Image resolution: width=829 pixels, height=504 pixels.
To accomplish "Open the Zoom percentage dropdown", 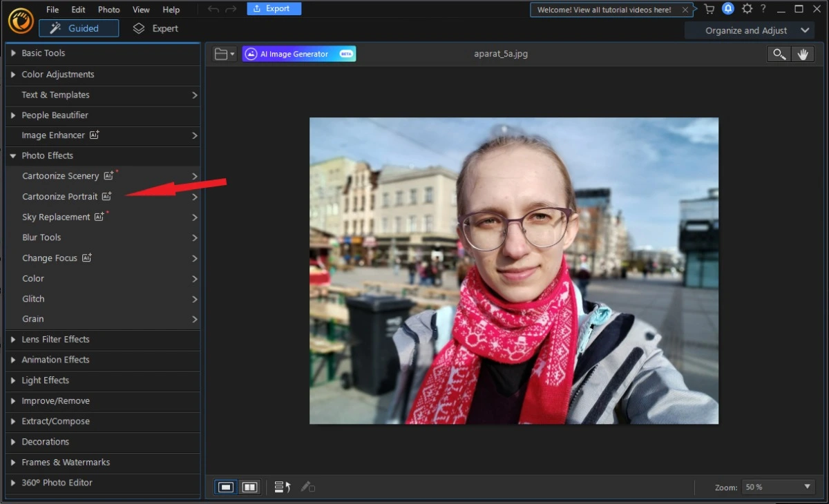I will click(x=778, y=487).
